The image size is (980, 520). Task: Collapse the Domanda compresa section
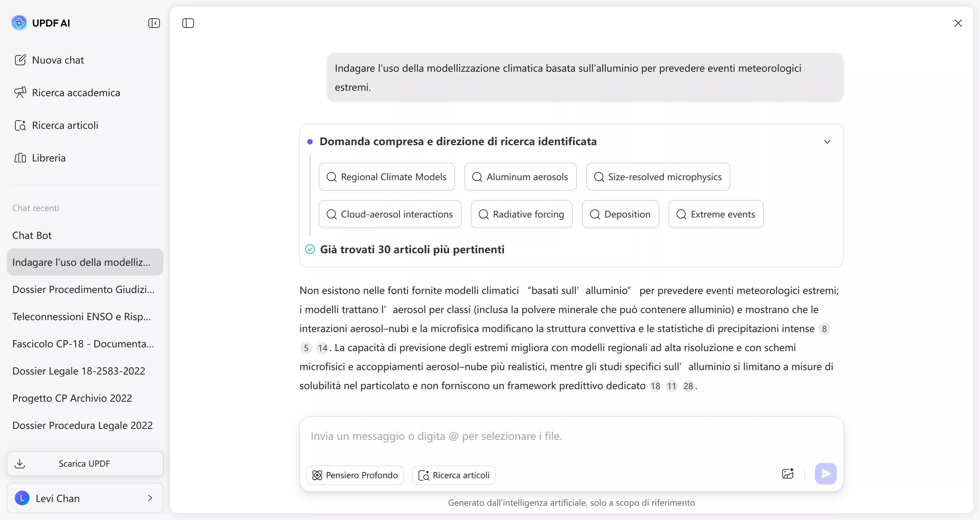[x=828, y=141]
